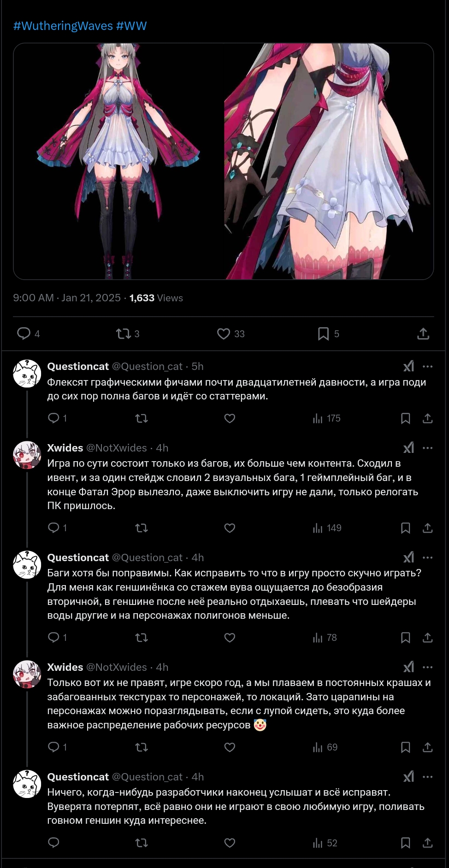Open Grok icon on first Questioncat reply
Viewport: 449px width, 868px height.
point(408,366)
